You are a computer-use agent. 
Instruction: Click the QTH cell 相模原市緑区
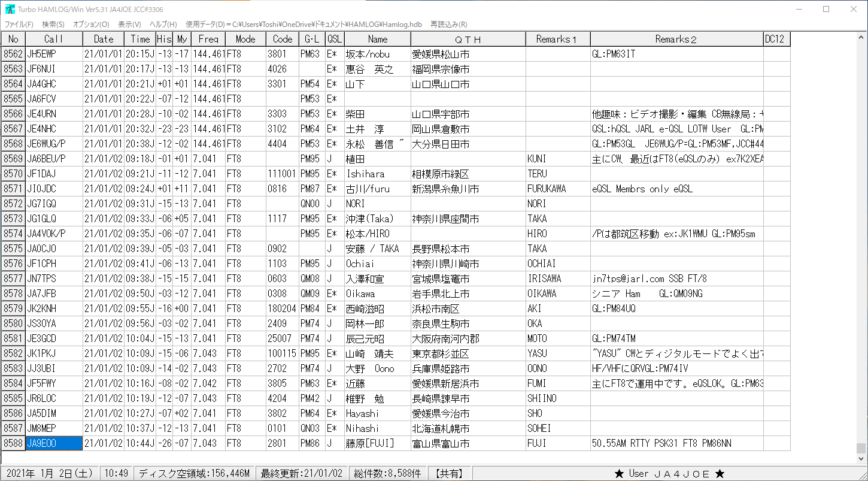coord(468,174)
